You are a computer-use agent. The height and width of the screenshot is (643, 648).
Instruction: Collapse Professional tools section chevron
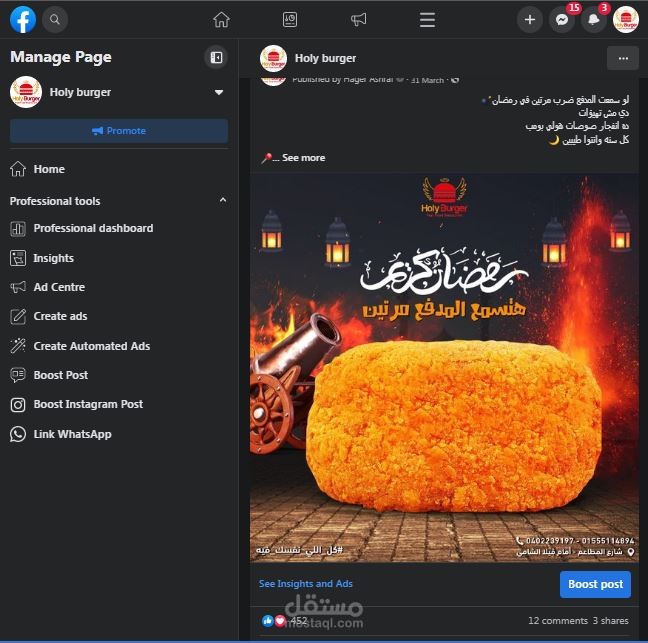tap(223, 200)
